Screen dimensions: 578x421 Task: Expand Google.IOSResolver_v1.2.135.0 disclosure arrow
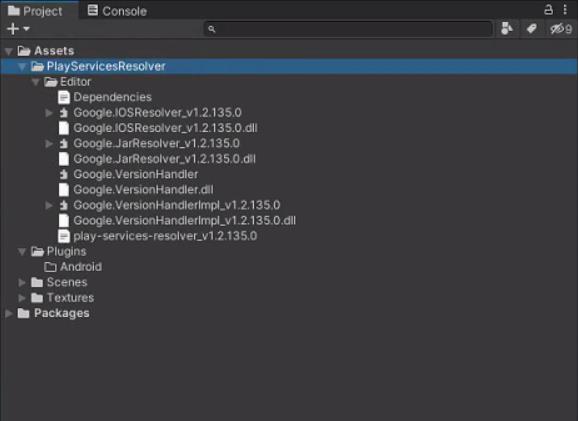pos(49,113)
